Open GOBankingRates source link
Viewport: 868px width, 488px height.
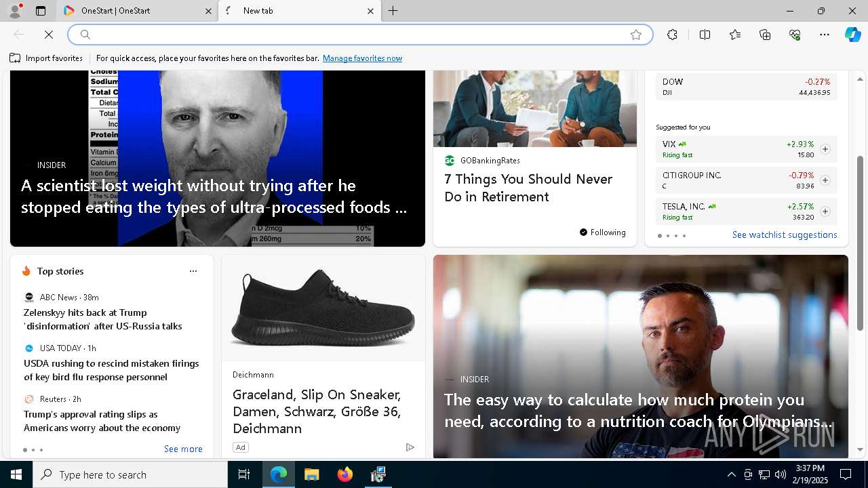(x=490, y=161)
